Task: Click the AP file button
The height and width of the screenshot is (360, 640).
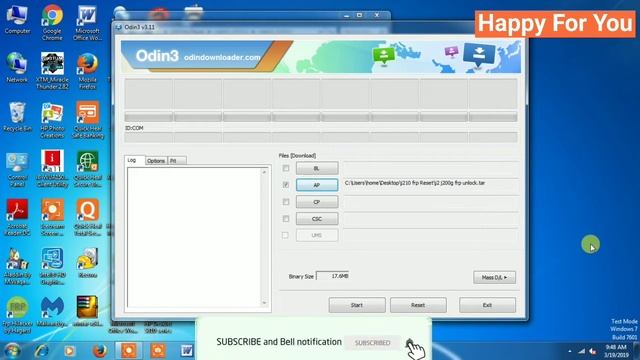Action: tap(317, 185)
